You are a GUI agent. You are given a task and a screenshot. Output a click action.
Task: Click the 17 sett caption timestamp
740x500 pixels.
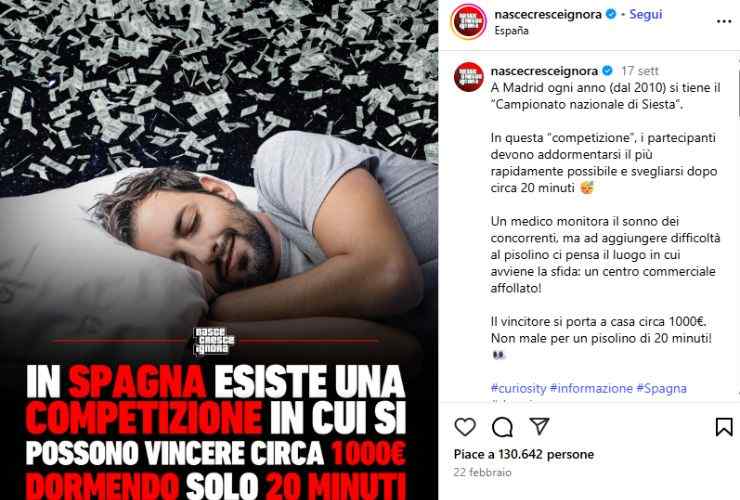point(639,71)
